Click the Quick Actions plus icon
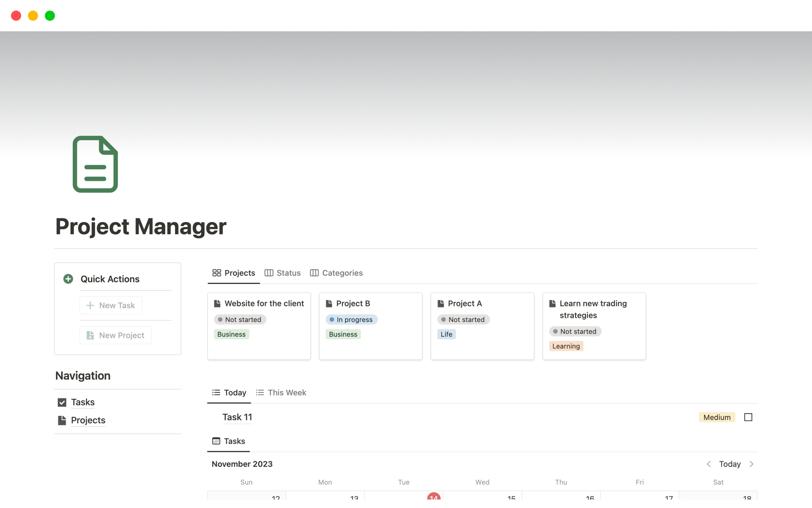Viewport: 812px width, 508px height. [x=68, y=279]
